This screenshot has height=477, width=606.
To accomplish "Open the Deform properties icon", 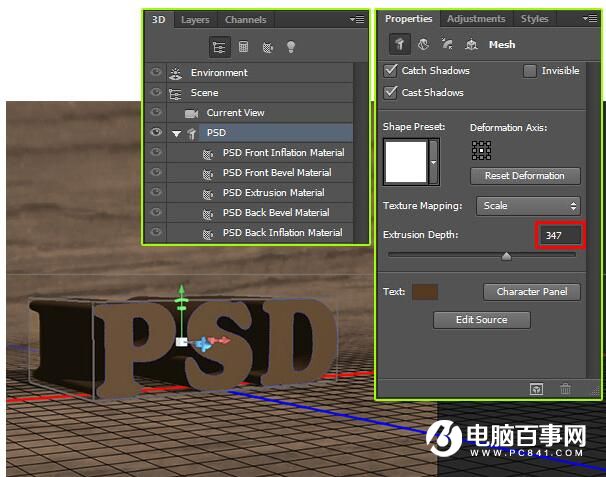I will pyautogui.click(x=424, y=44).
